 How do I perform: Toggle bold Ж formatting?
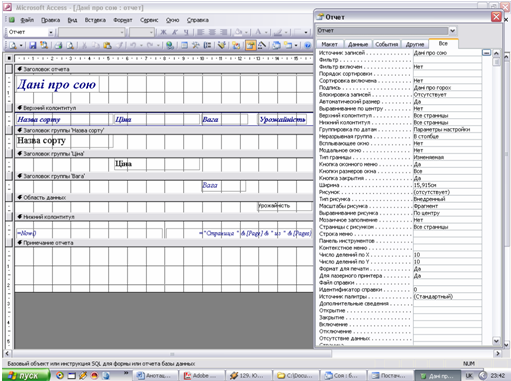[x=163, y=32]
